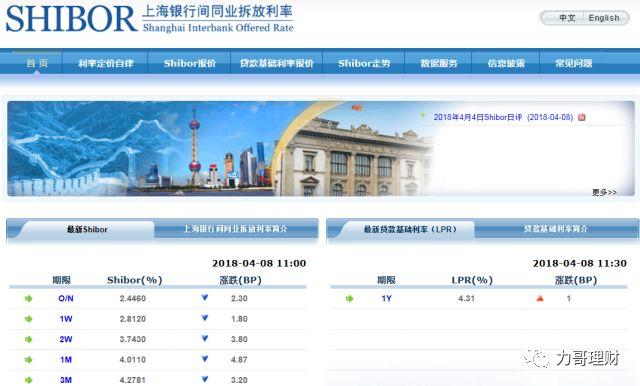
Task: Open the 2018年4月4日Shibor日评 link
Action: tap(503, 118)
